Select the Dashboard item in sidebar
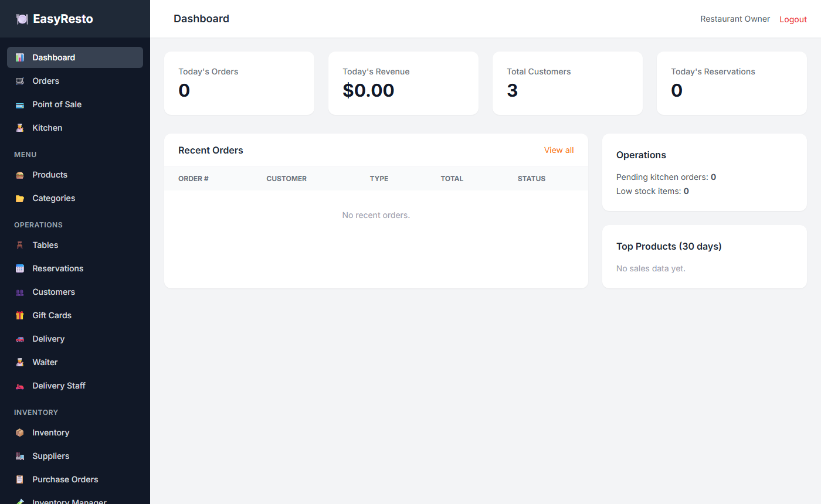Screen dimensions: 821x504 tap(75, 57)
